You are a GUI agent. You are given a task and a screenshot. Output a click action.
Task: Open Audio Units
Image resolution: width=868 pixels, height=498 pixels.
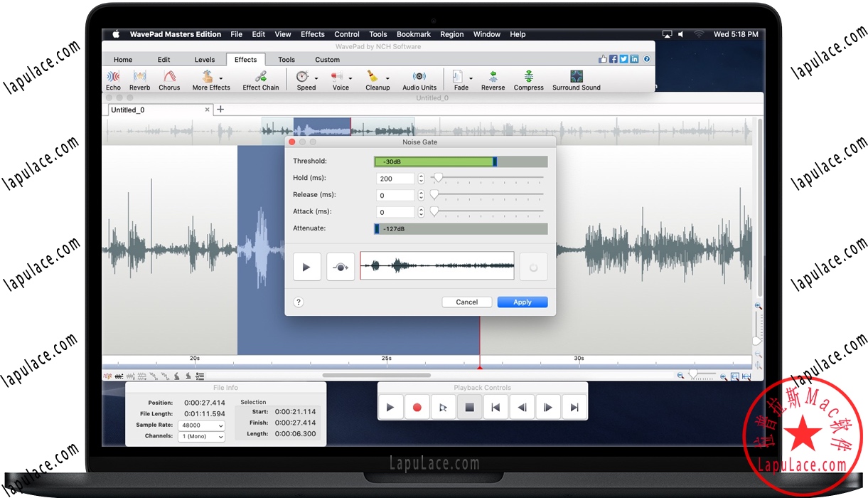coord(419,80)
